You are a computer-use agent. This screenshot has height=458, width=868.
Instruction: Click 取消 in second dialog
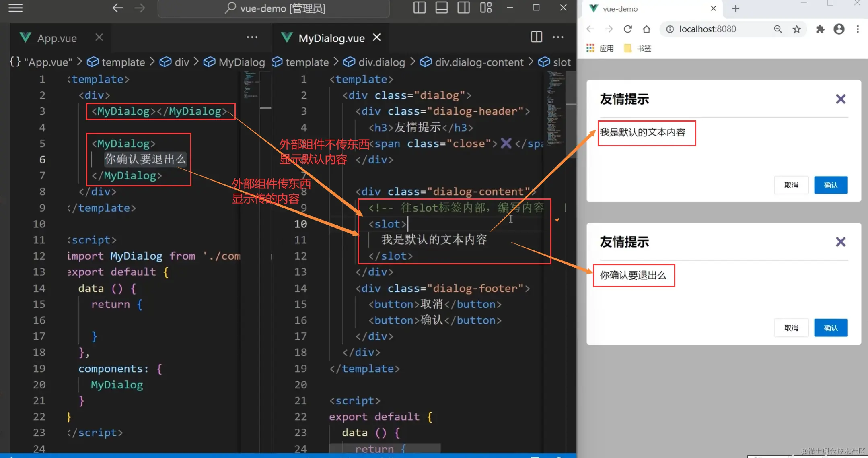coord(791,328)
